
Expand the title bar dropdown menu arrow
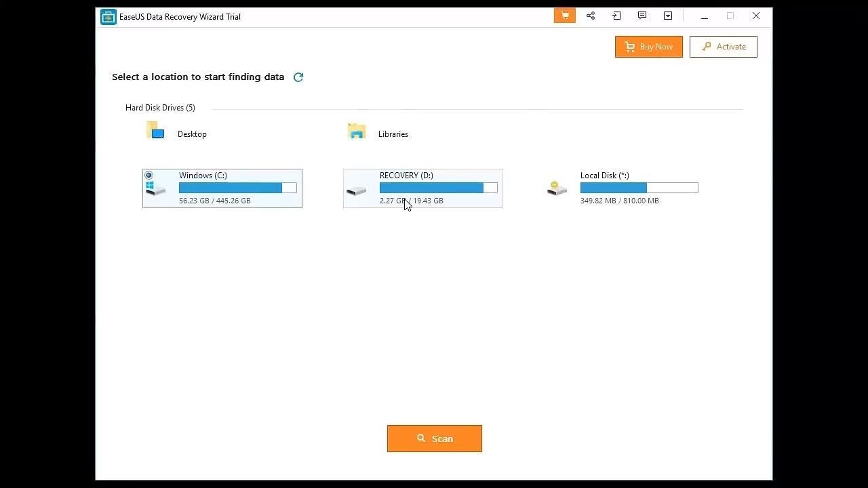[668, 16]
